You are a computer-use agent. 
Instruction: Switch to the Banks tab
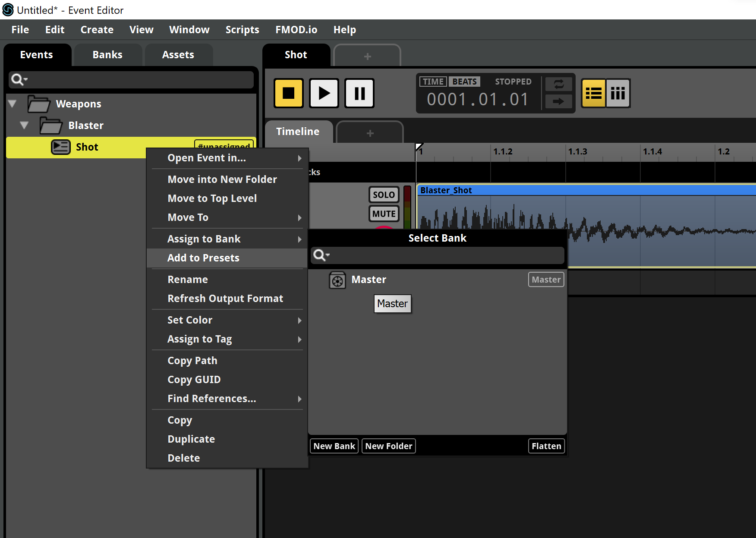click(107, 55)
